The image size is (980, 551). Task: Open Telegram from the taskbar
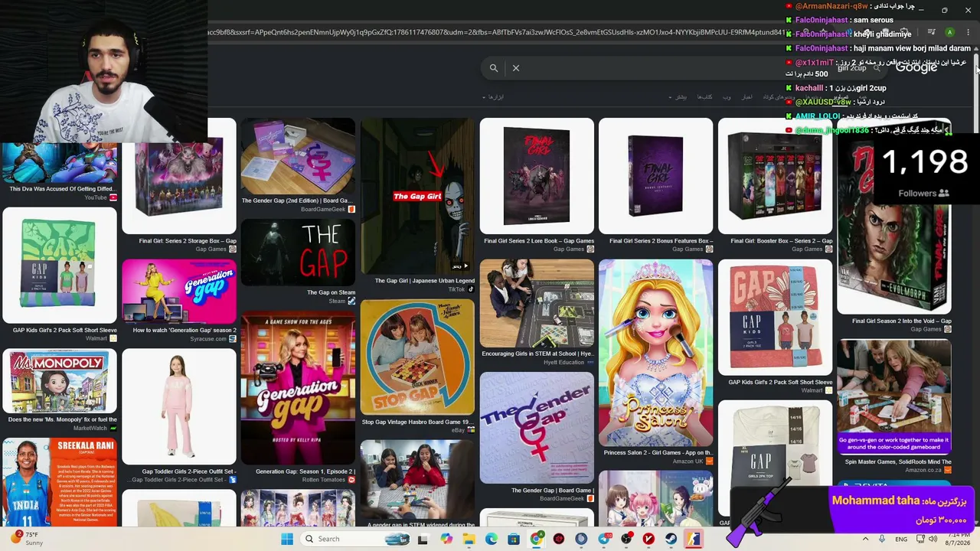(x=604, y=539)
